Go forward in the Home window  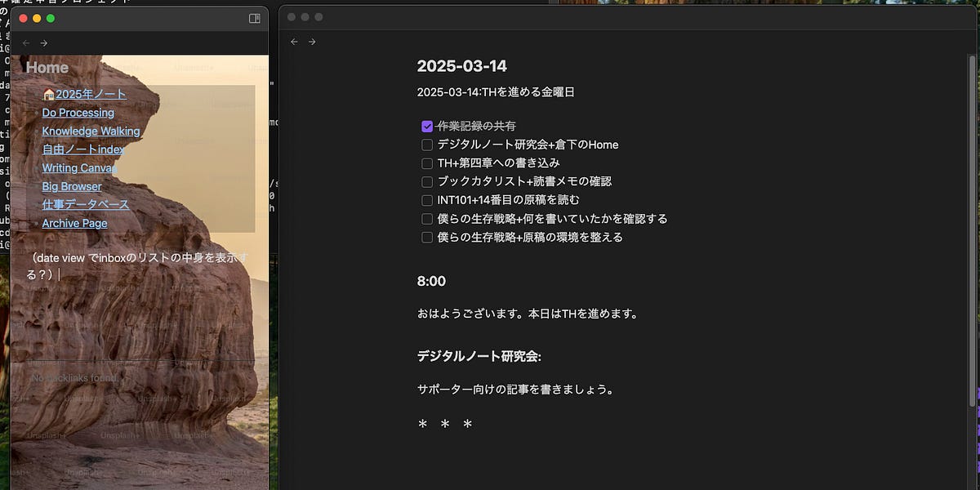coord(44,42)
